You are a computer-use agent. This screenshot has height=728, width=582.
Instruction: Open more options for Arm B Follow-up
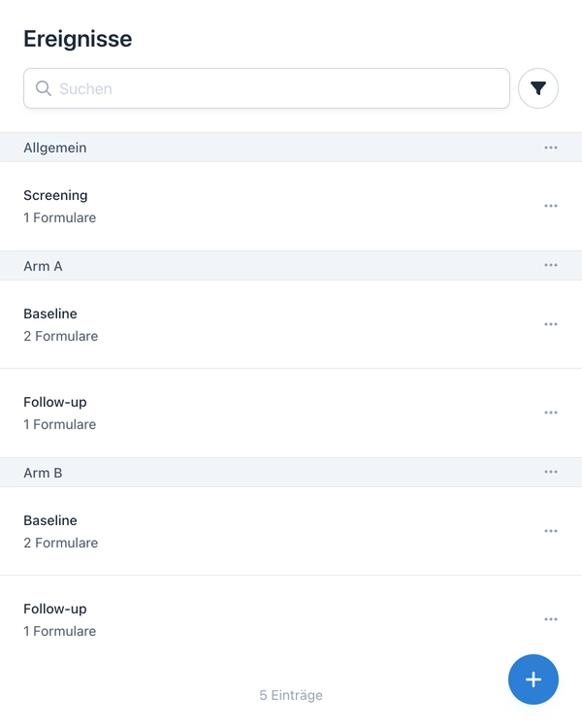pyautogui.click(x=551, y=619)
